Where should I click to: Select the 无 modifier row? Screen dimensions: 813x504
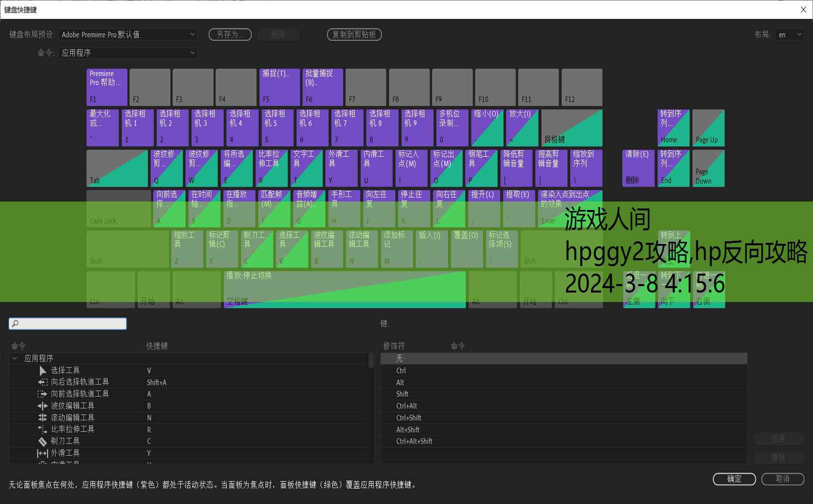coord(564,359)
